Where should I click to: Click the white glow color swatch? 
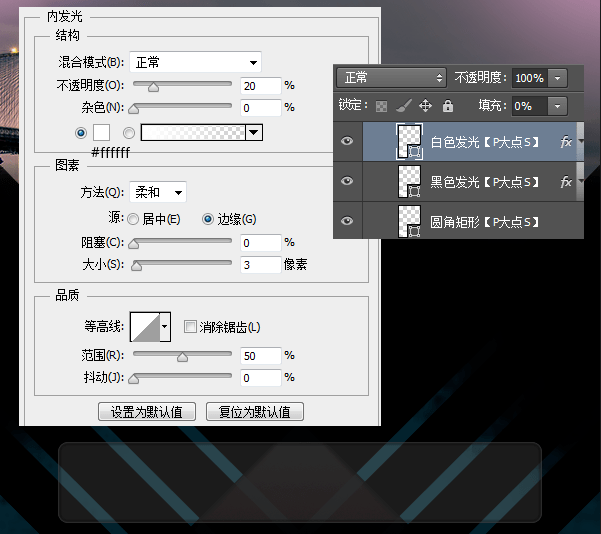[101, 133]
